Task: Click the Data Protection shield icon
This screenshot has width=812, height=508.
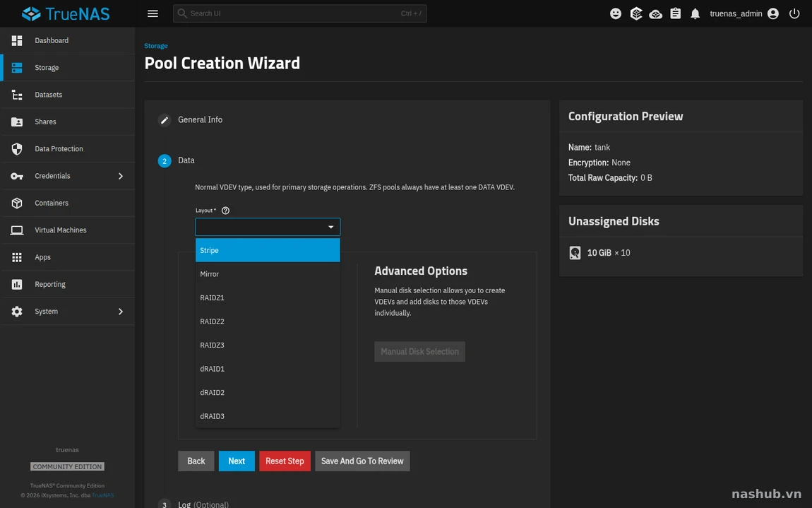Action: [17, 149]
